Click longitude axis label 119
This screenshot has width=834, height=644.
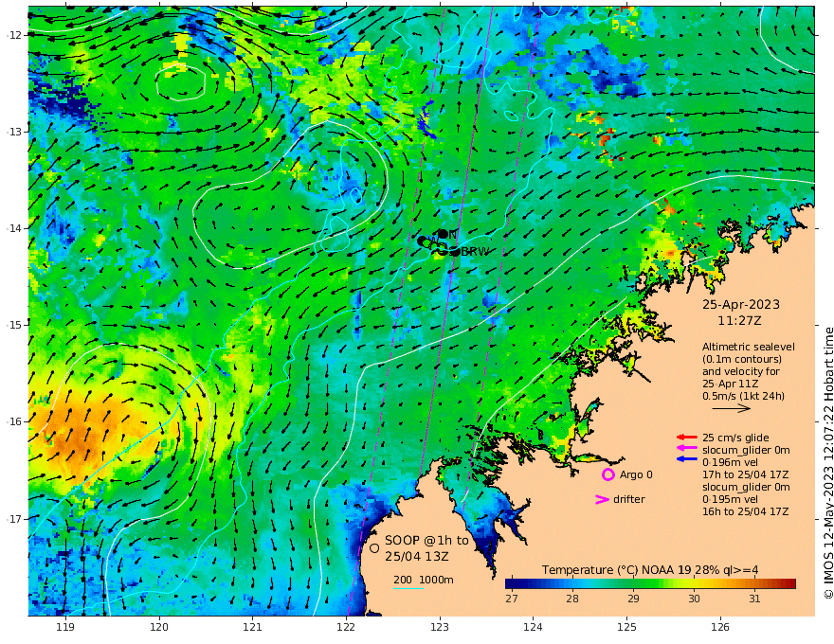pyautogui.click(x=65, y=627)
